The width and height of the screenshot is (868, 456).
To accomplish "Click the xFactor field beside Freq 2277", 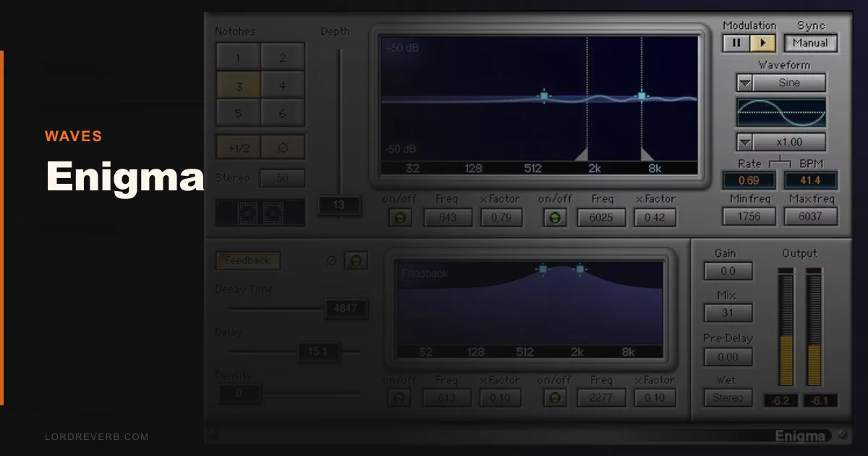I will click(655, 397).
